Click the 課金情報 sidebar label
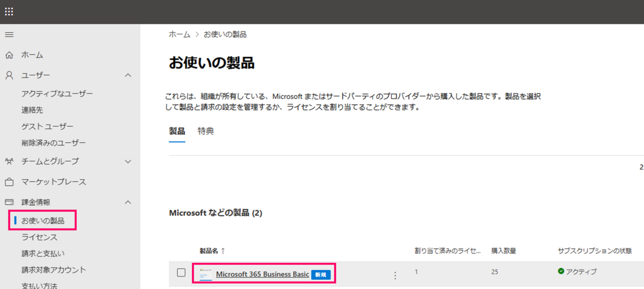This screenshot has width=644, height=289. tap(35, 202)
